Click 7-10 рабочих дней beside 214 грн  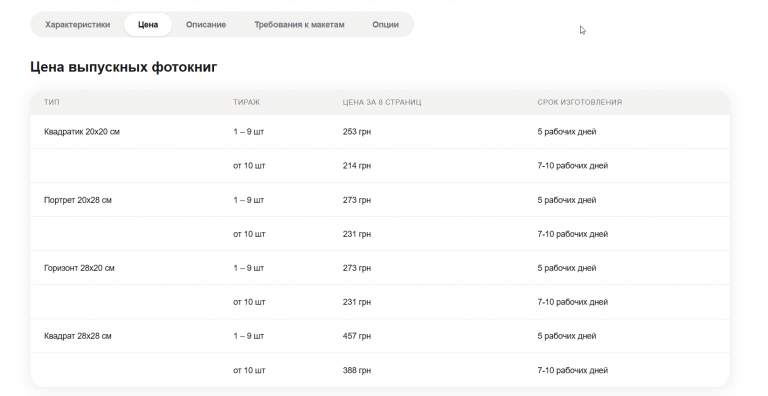tap(573, 166)
